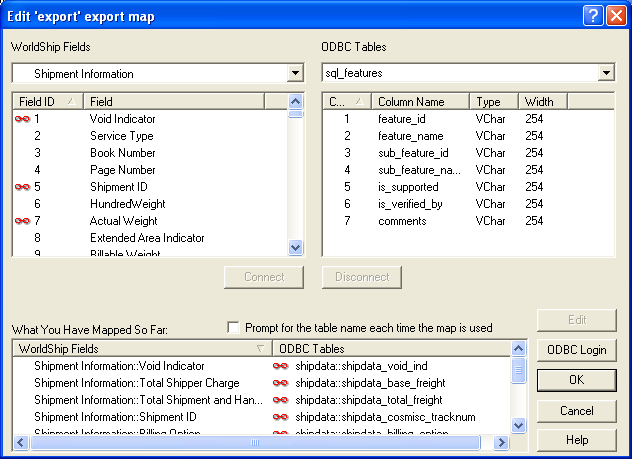Click link icon for shipdata_void_ind mapping
Screen dimensions: 632x459
(x=281, y=366)
